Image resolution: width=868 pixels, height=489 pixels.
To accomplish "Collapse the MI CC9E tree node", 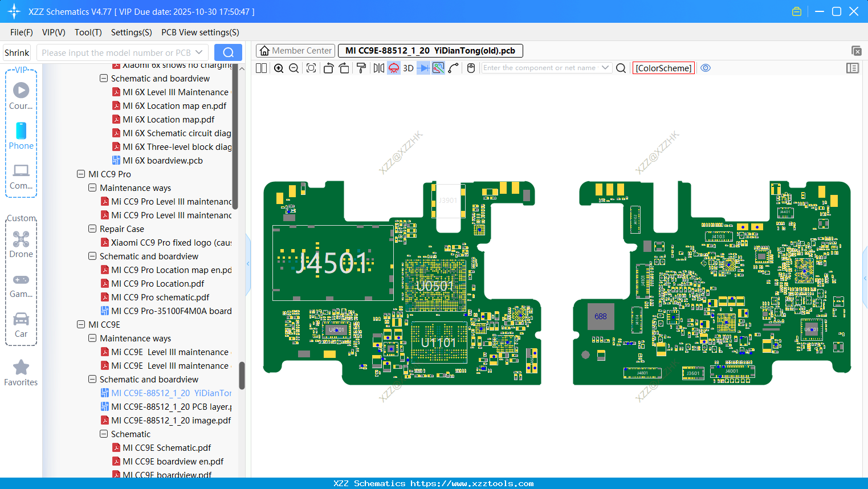I will click(x=80, y=324).
